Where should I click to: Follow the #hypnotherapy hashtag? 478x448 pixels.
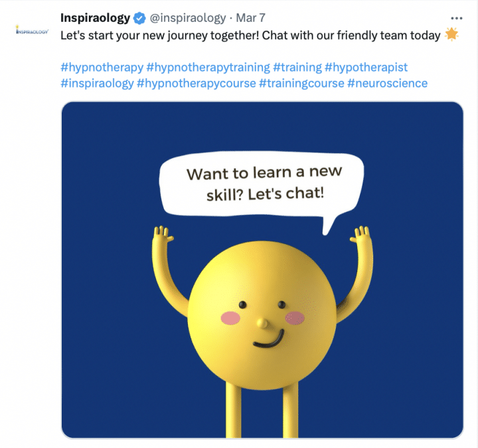[x=102, y=67]
